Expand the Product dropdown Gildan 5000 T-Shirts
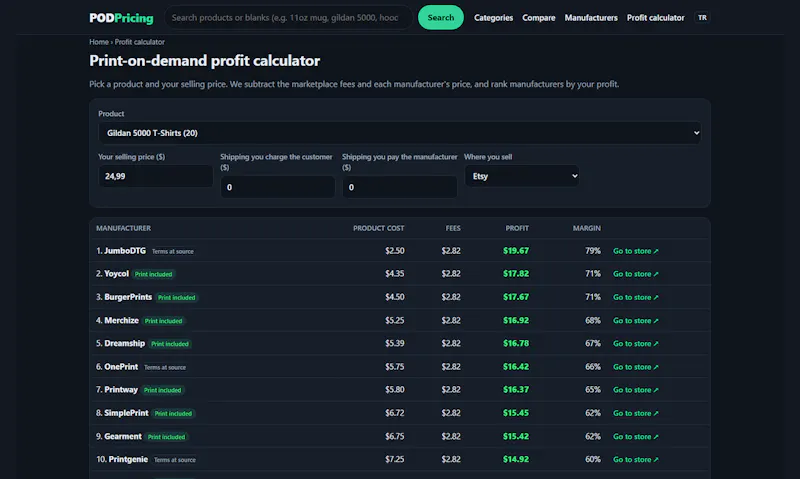800x479 pixels. [x=399, y=133]
